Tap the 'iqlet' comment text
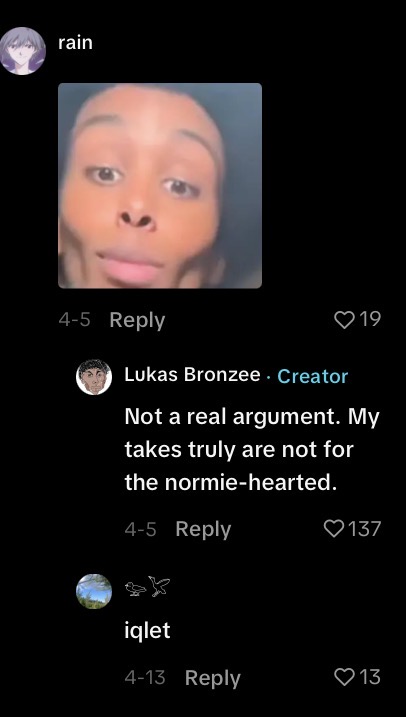 147,631
